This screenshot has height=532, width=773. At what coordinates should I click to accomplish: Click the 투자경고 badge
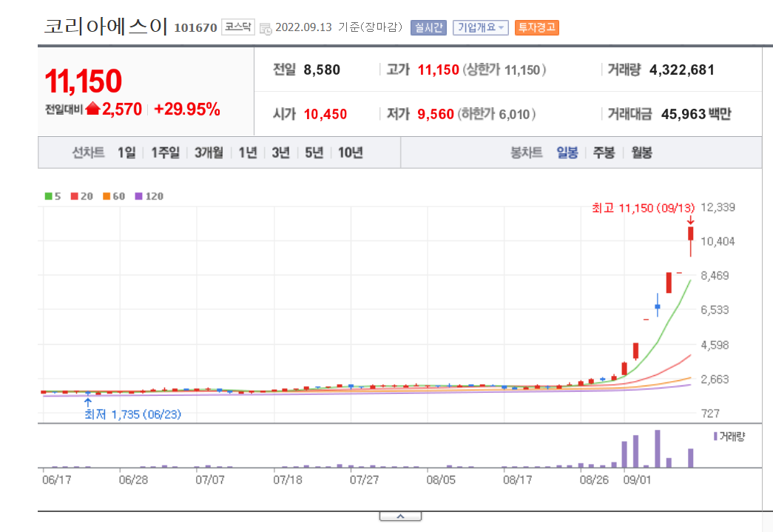coord(537,27)
